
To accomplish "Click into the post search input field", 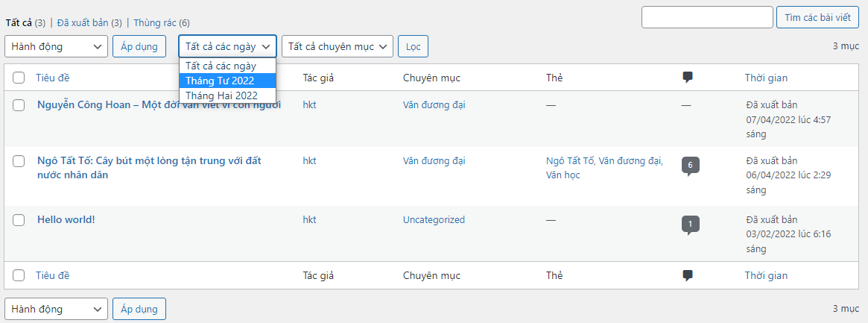I will [x=706, y=17].
